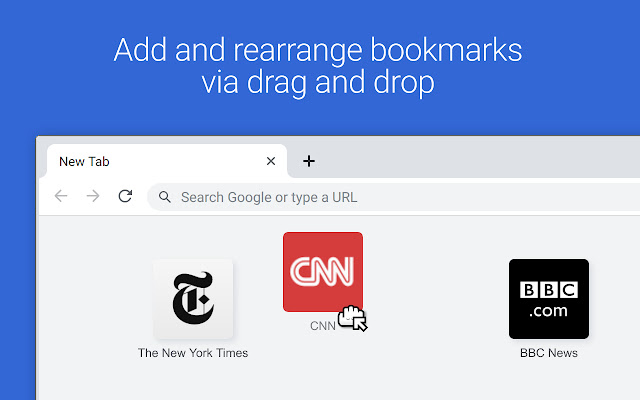Open the BBC.com bookmark tile

[x=548, y=299]
